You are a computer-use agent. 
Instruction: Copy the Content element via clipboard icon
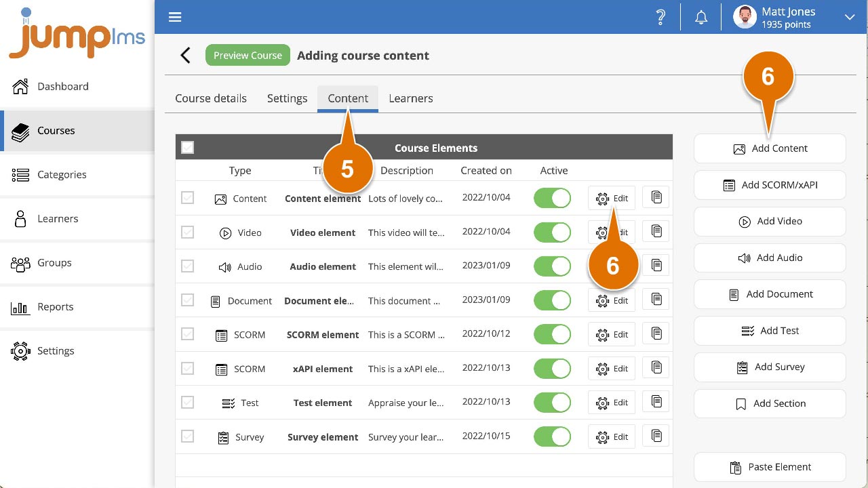click(x=656, y=197)
